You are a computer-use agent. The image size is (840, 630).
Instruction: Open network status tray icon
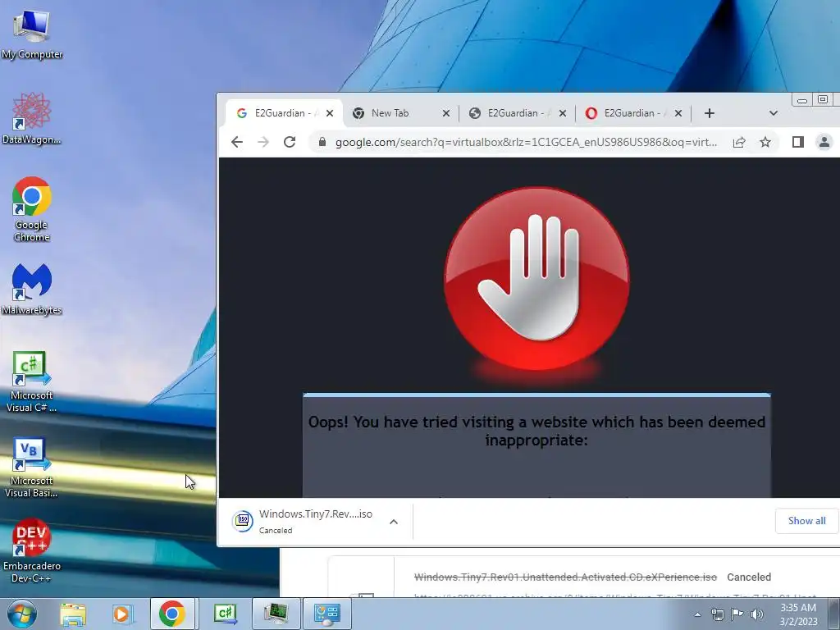[717, 614]
